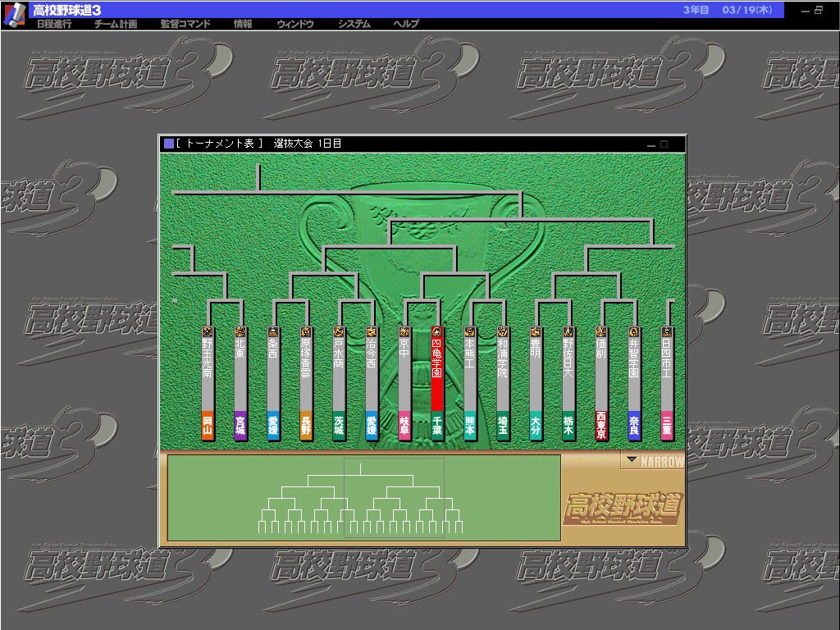Select the 京中 team name bar

tap(404, 374)
